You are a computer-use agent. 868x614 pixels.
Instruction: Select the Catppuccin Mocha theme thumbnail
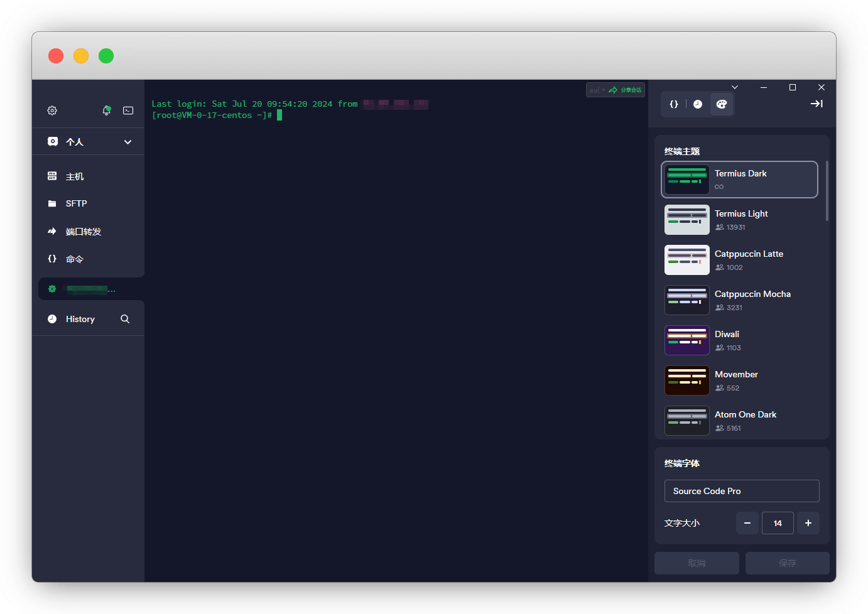[687, 300]
